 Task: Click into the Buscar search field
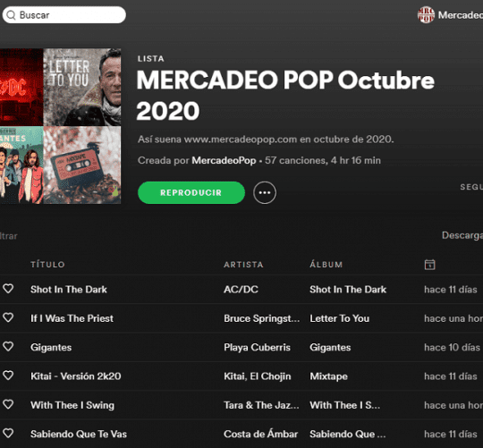(64, 15)
